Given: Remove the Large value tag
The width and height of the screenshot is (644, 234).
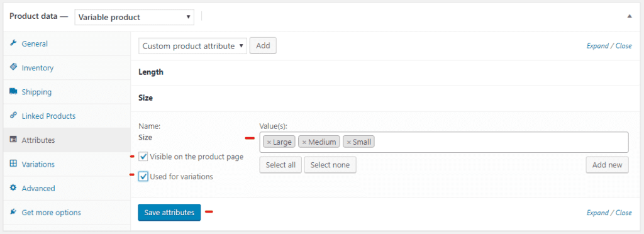Looking at the screenshot, I should pos(269,142).
